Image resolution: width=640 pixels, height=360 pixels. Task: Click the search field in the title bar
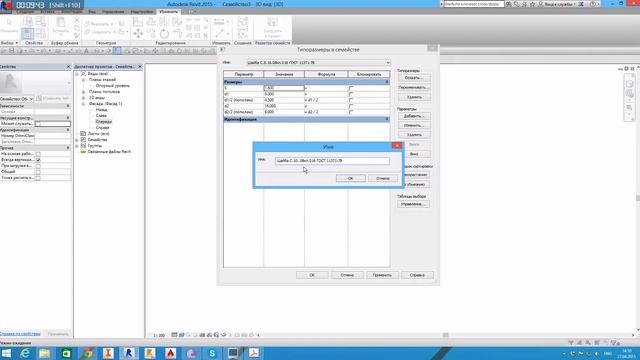click(473, 4)
